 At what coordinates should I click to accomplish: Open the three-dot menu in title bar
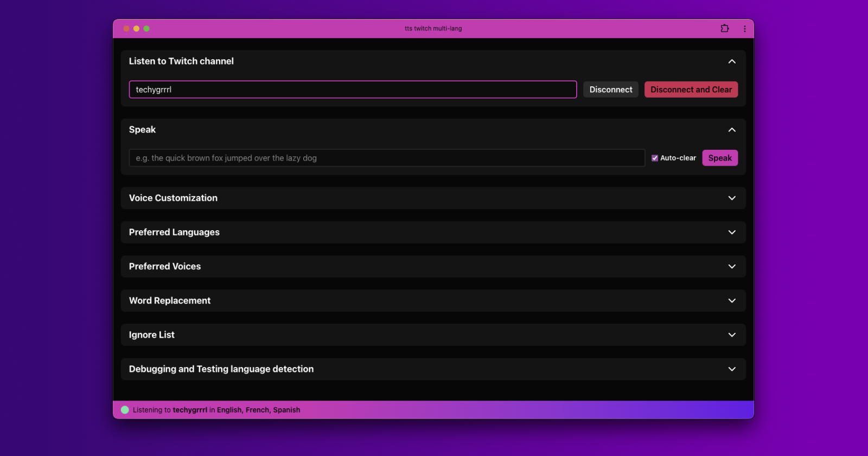[745, 29]
